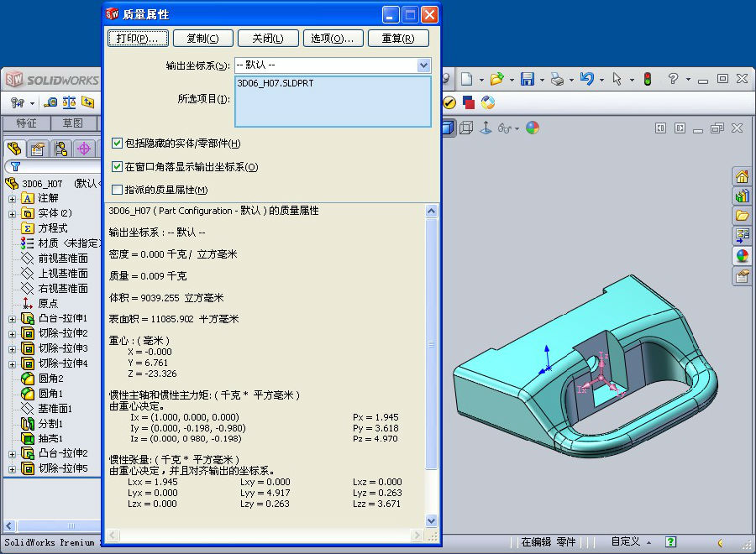Image resolution: width=756 pixels, height=554 pixels.
Task: Click the 选项(O)... options button
Action: click(x=332, y=39)
